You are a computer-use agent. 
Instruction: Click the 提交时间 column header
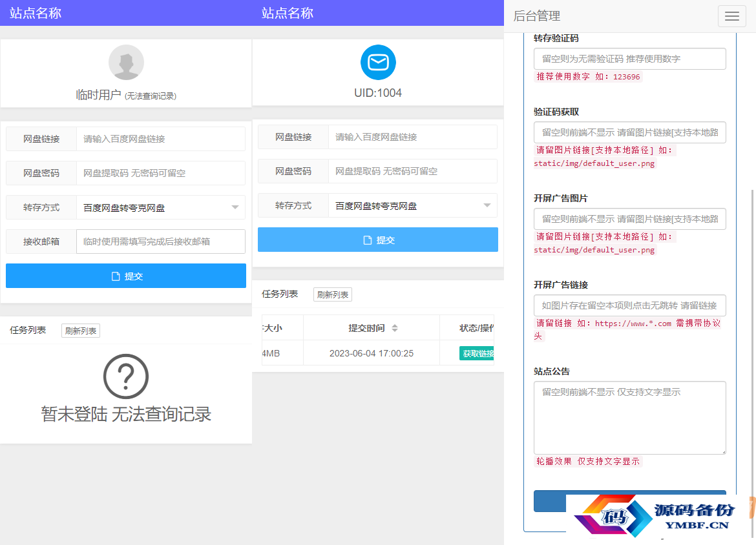coord(372,328)
